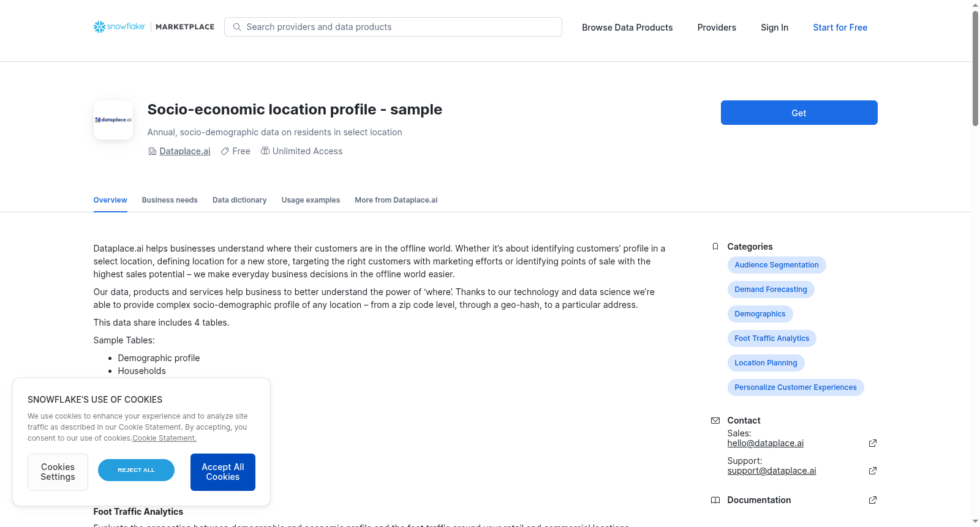980x527 pixels.
Task: Select Audience Segmentation category tag
Action: click(777, 265)
